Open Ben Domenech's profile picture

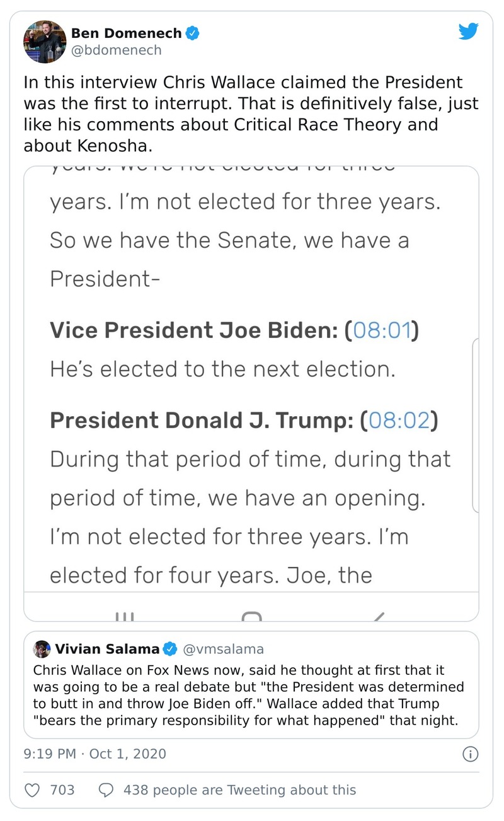click(x=45, y=42)
